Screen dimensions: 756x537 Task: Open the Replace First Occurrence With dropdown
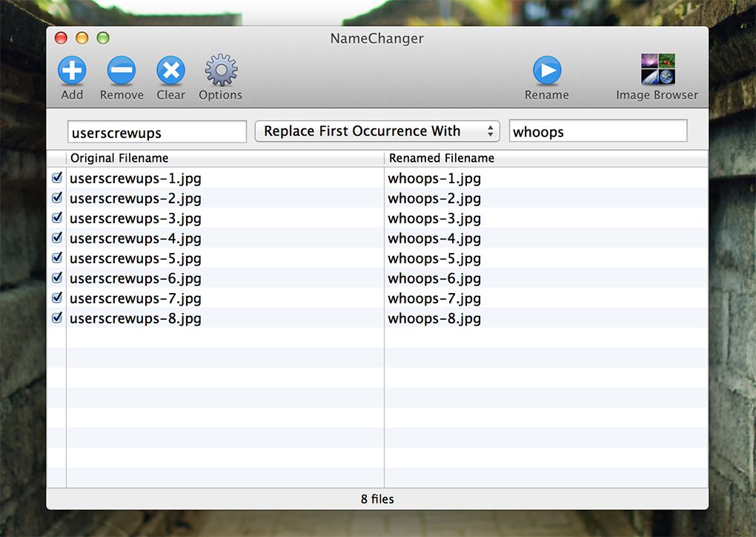(377, 131)
